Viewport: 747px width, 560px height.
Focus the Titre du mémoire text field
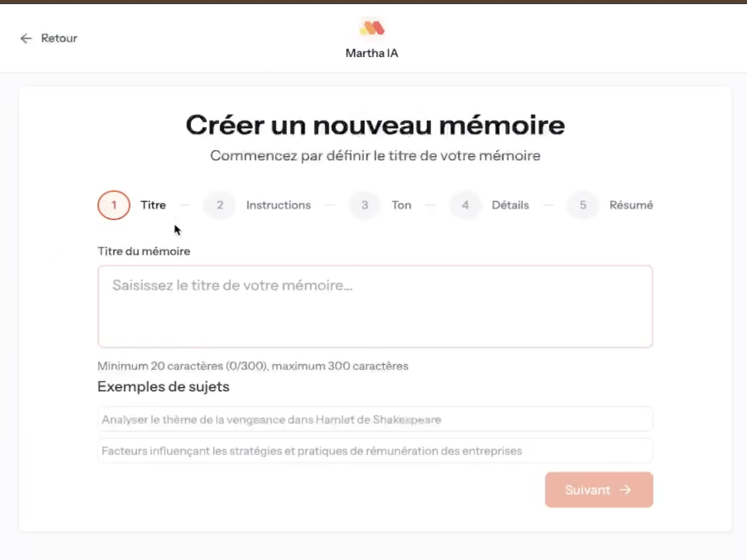point(375,306)
